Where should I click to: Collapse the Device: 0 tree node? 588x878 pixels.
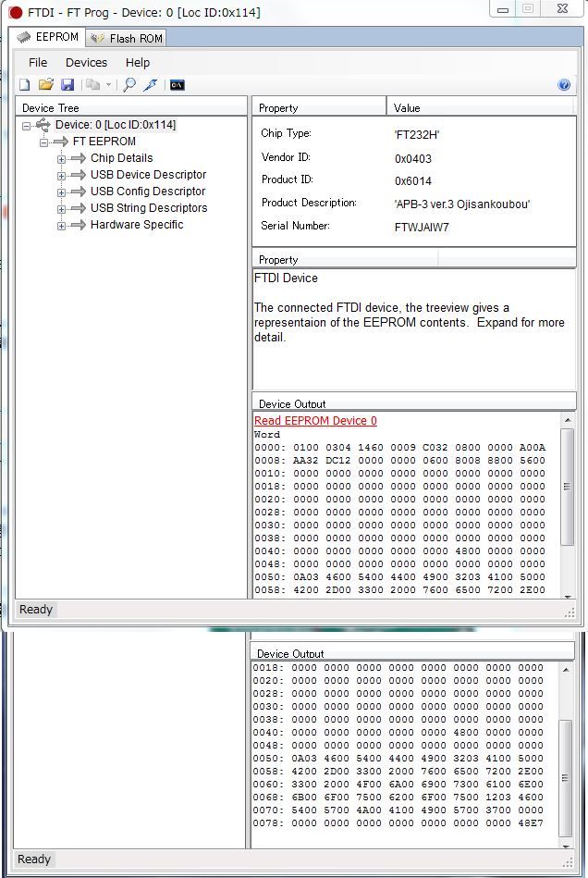coord(26,126)
